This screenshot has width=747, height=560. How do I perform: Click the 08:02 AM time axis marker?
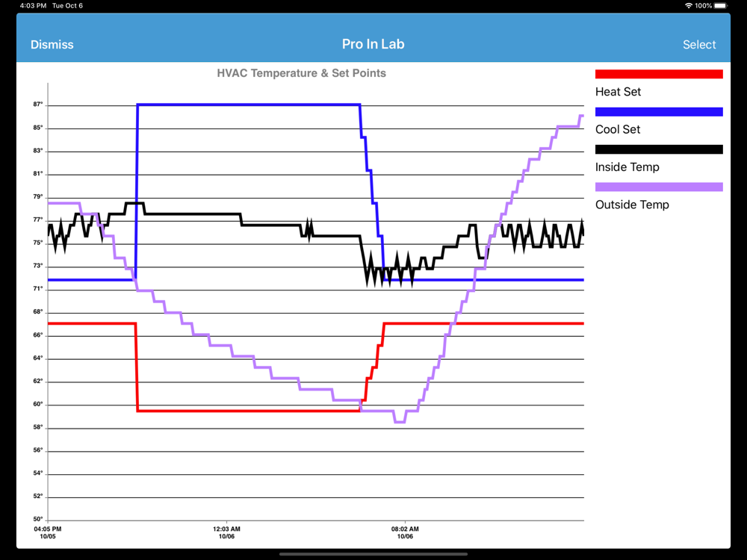(x=405, y=532)
